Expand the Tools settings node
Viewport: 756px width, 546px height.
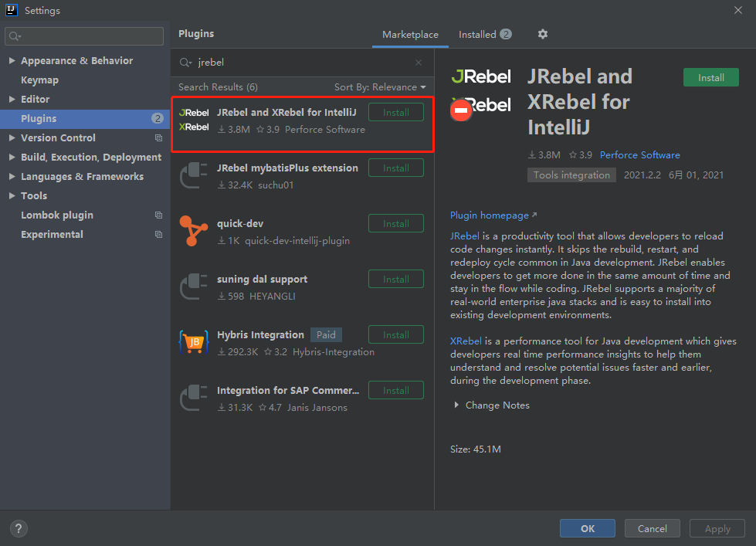(12, 196)
